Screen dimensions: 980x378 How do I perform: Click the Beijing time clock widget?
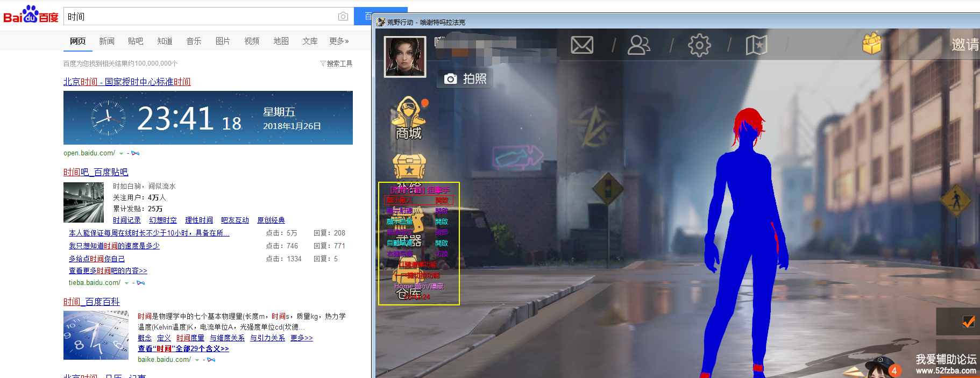click(x=208, y=118)
